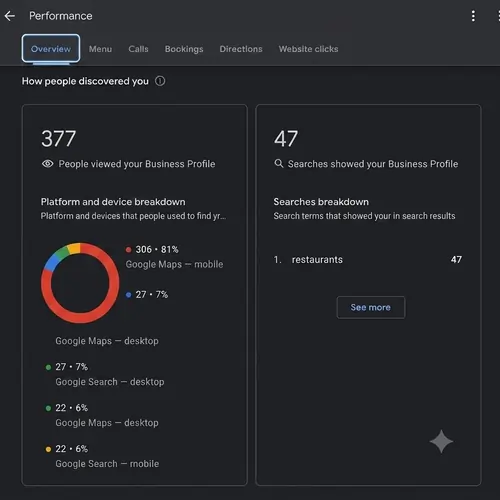The image size is (500, 500).
Task: Click the Performance page title
Action: [61, 16]
